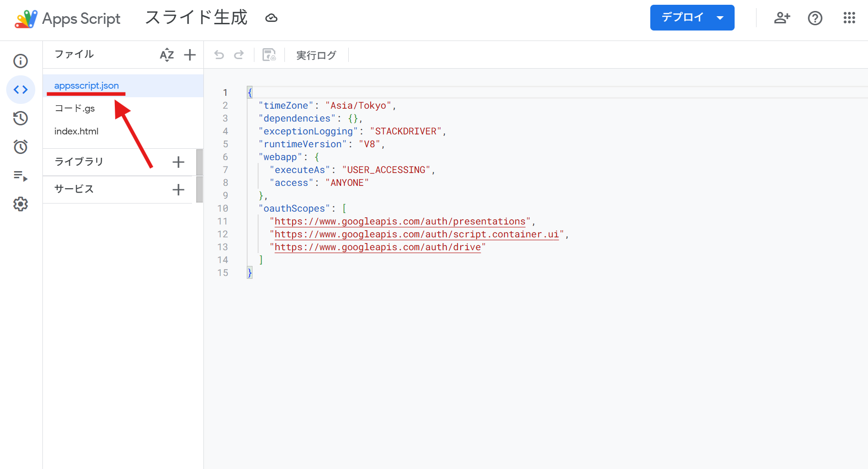The image size is (868, 469).
Task: Open the project Overview info icon
Action: coord(20,61)
